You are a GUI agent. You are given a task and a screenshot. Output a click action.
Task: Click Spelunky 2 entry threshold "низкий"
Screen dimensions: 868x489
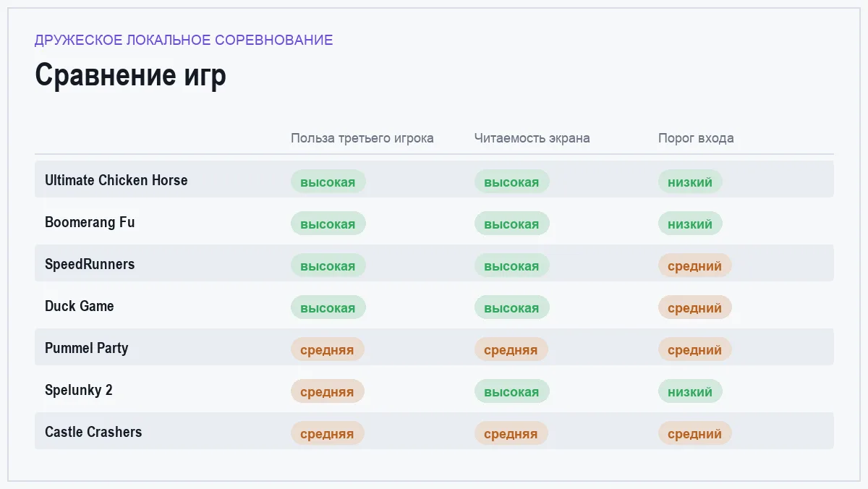(x=690, y=391)
